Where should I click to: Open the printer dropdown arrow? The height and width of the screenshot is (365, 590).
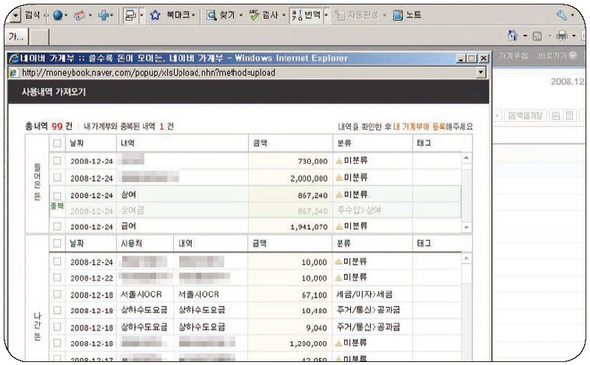(x=574, y=36)
